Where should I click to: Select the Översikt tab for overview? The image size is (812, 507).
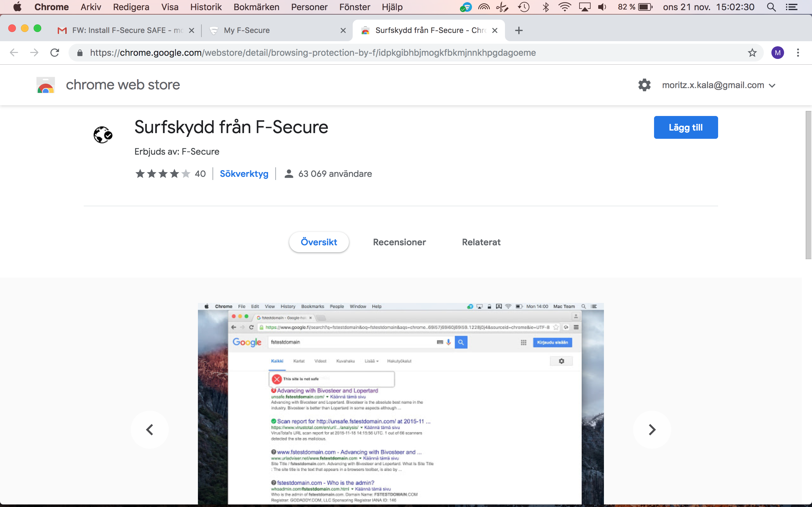[x=318, y=242]
